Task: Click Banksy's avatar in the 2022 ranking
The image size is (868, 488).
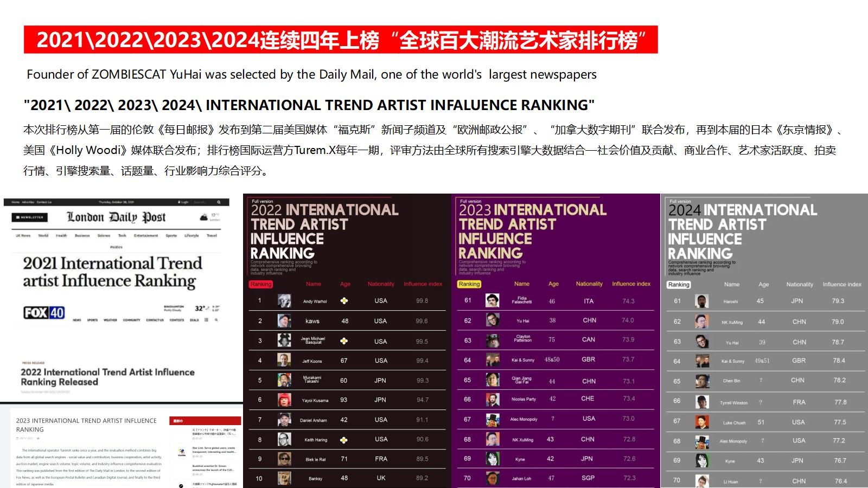Action: (284, 478)
